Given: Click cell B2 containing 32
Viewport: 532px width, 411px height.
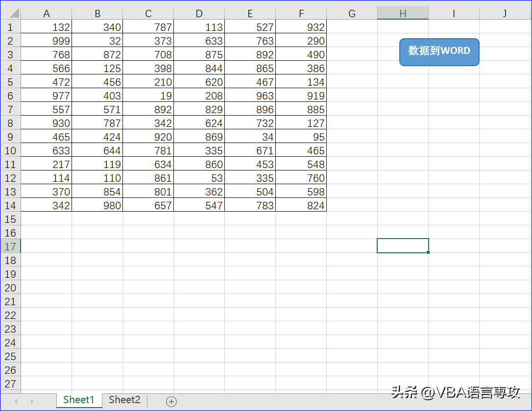Looking at the screenshot, I should [x=97, y=41].
